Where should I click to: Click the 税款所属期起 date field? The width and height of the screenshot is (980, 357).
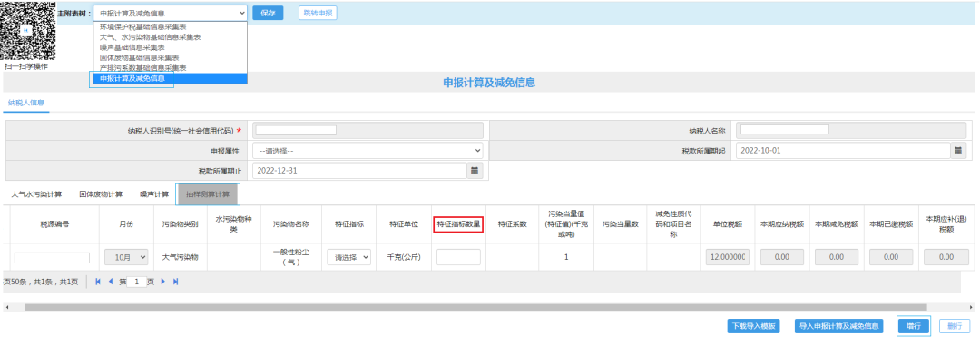843,151
